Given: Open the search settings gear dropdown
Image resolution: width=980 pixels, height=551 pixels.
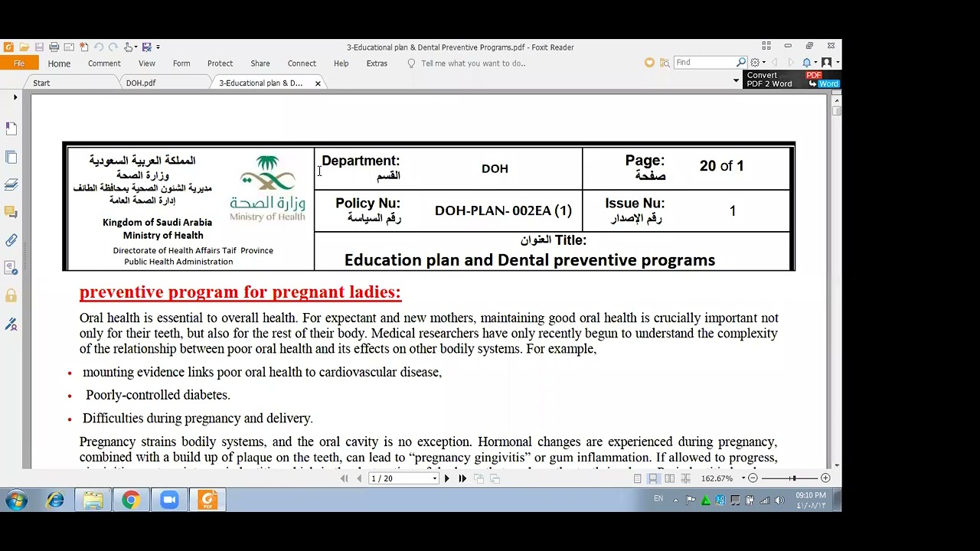Looking at the screenshot, I should click(757, 63).
